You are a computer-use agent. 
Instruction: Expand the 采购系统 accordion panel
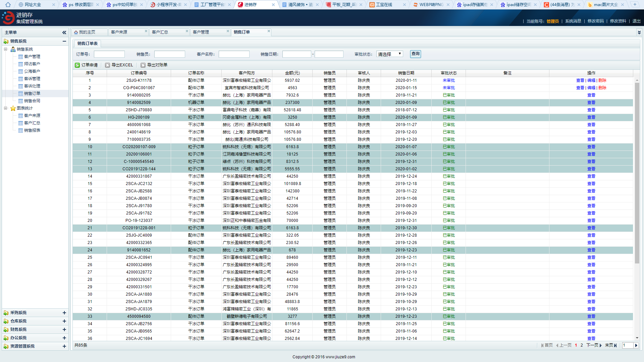(64, 313)
